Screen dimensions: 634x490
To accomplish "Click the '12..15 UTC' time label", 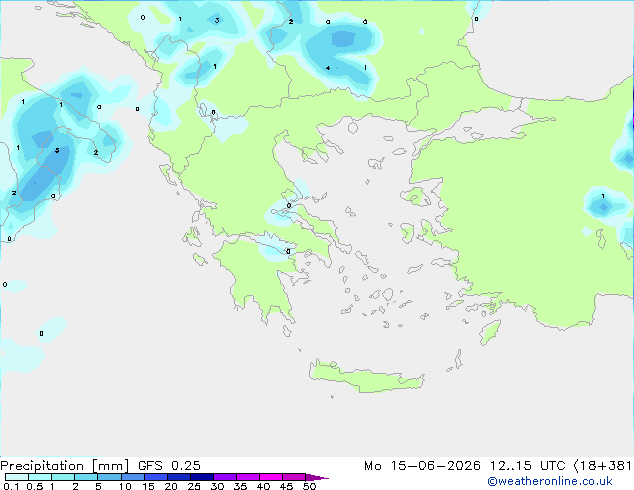I will [527, 466].
